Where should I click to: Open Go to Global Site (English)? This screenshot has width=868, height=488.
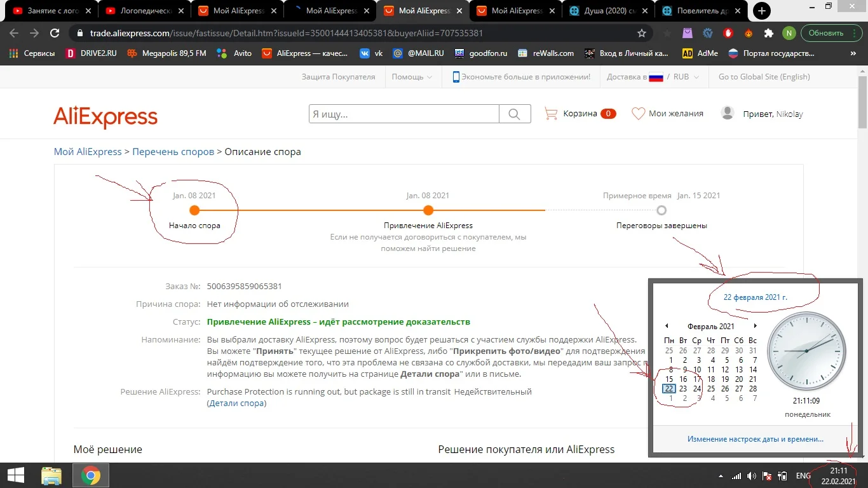tap(764, 77)
